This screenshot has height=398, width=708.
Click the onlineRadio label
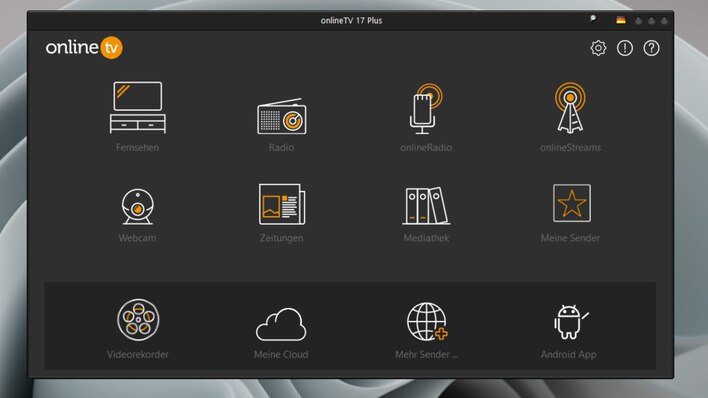[x=426, y=148]
